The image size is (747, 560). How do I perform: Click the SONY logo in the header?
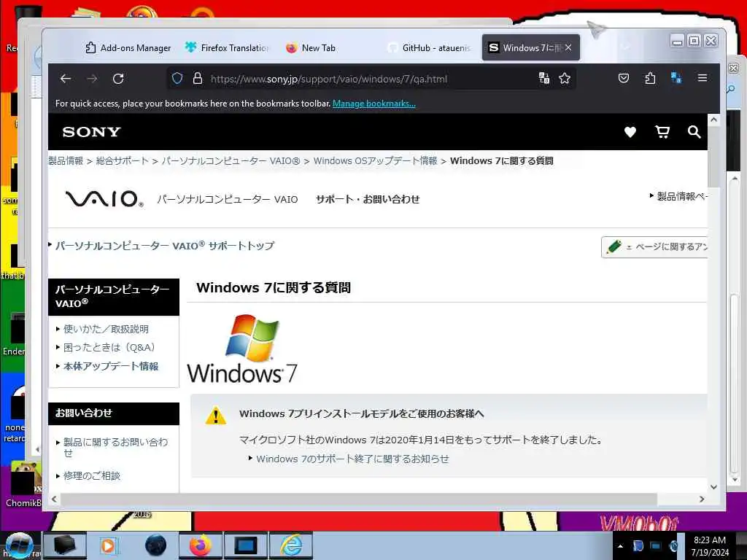coord(91,132)
